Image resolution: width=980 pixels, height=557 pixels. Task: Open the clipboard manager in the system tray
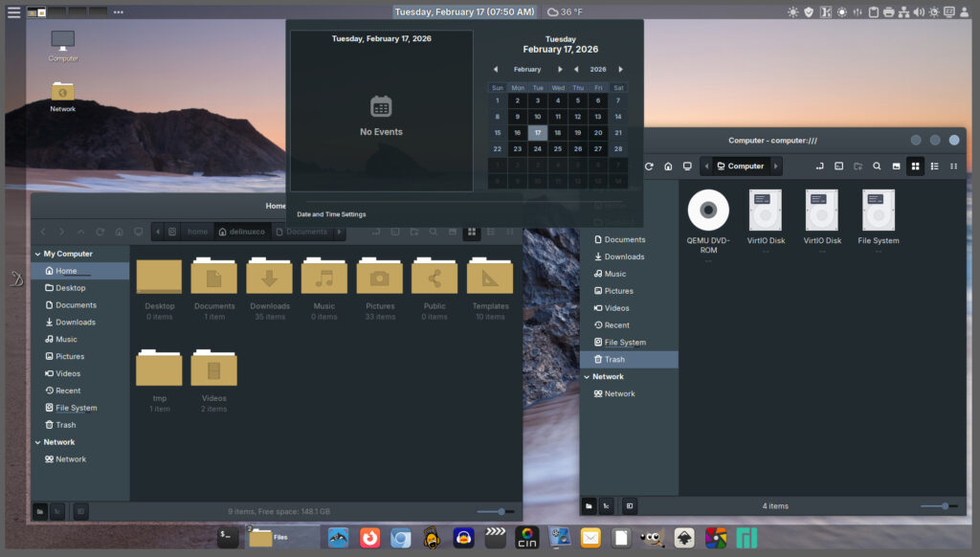(872, 11)
